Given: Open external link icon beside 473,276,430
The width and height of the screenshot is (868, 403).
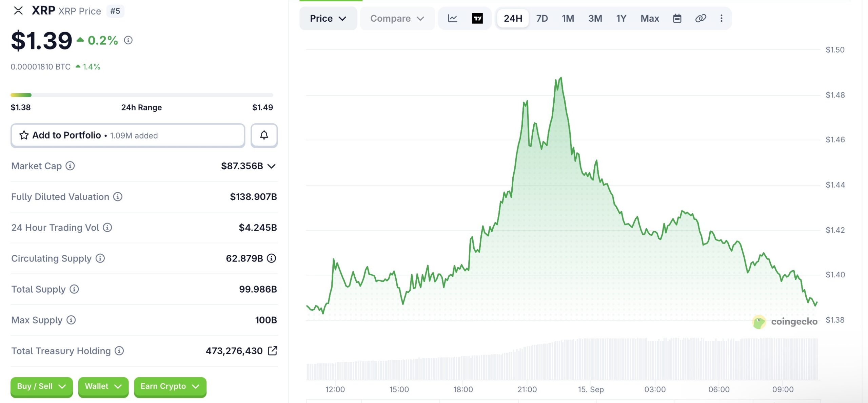Looking at the screenshot, I should pos(273,351).
